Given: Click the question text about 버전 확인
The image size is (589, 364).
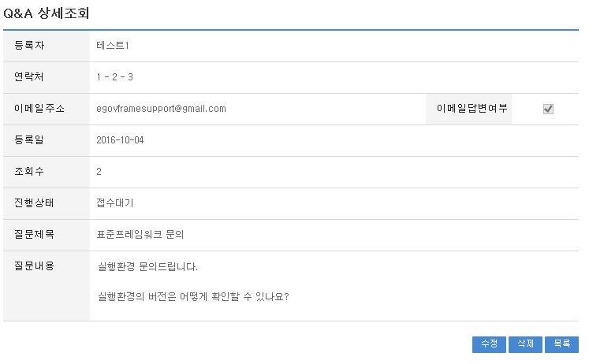Looking at the screenshot, I should point(192,298).
